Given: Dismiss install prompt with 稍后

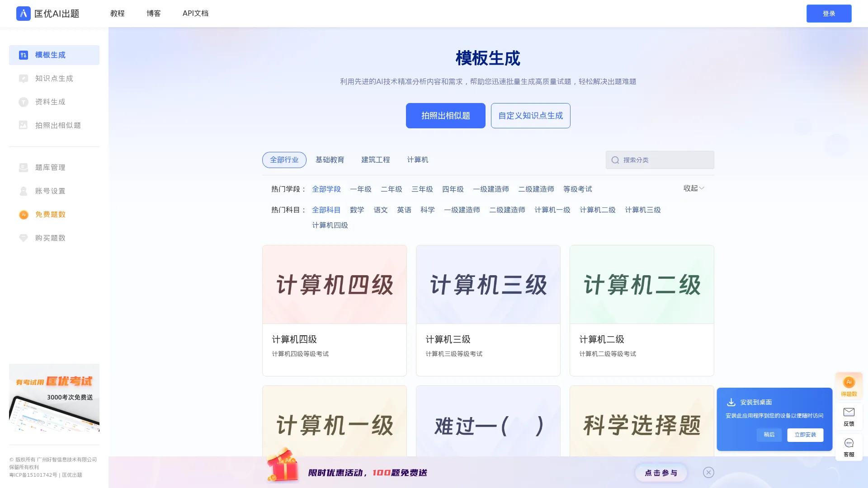Looking at the screenshot, I should [x=769, y=435].
